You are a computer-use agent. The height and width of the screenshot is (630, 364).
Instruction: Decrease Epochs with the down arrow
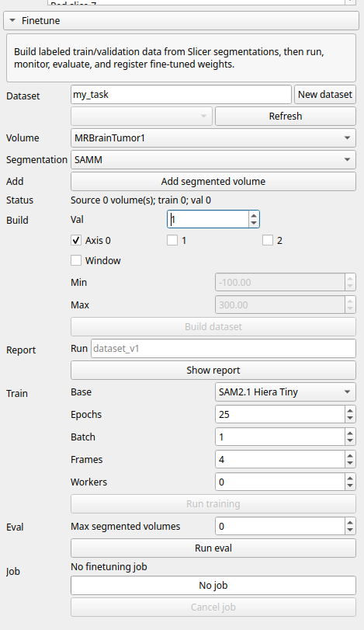click(350, 418)
